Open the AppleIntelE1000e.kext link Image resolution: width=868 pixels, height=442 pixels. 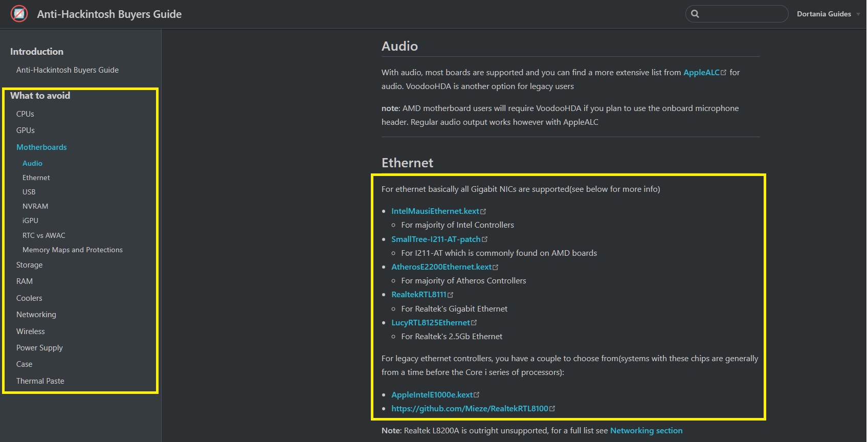click(x=432, y=395)
